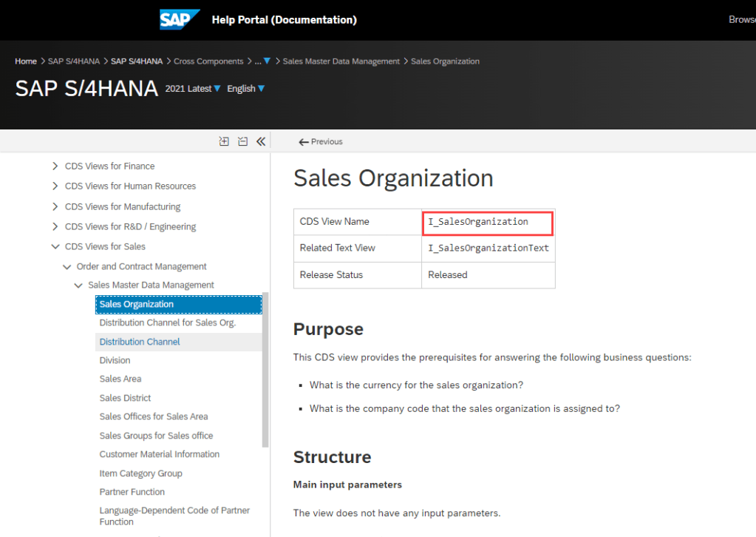Click the collapse all tree nodes icon

[242, 141]
